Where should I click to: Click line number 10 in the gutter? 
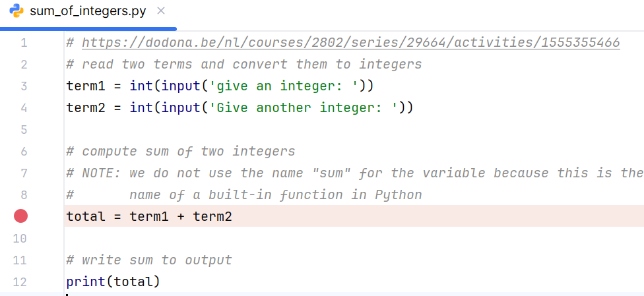coord(21,238)
